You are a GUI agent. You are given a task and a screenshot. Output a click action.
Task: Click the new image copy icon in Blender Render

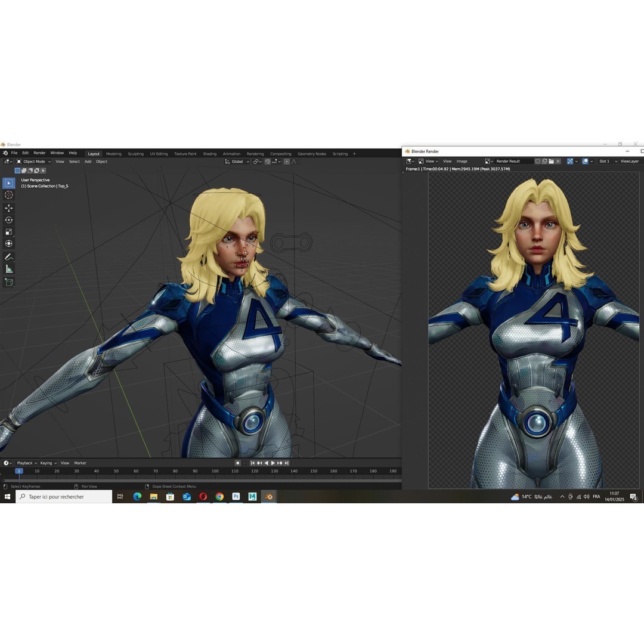[544, 162]
